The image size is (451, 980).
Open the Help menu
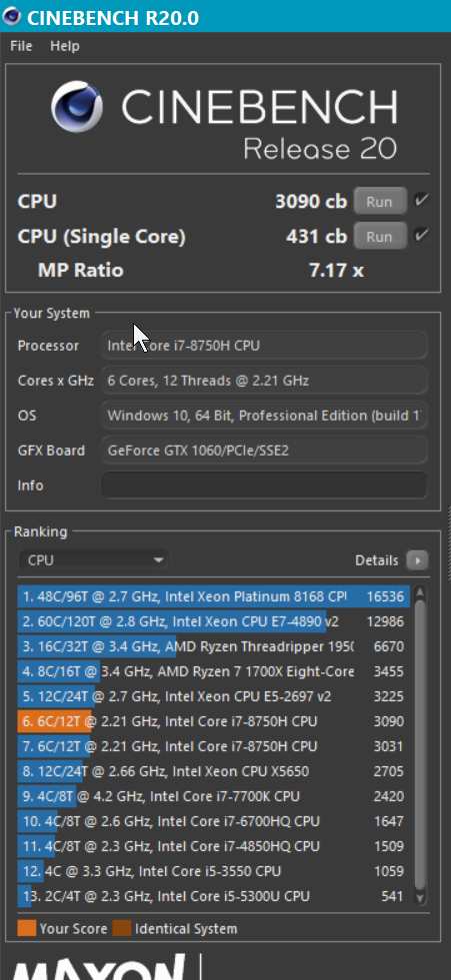coord(65,46)
